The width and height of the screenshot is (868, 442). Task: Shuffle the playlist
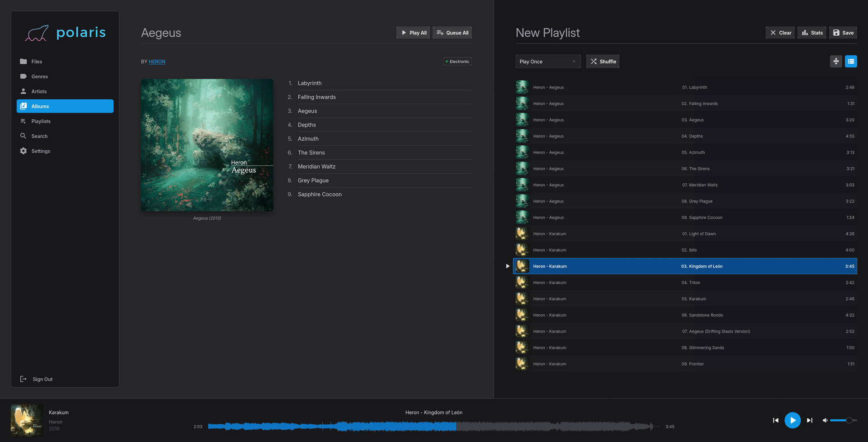603,61
